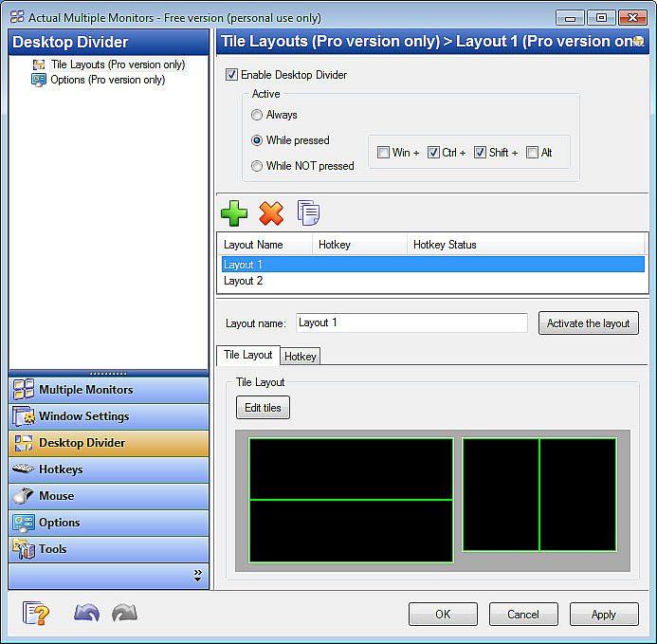Click the Activate the layout button

pos(588,323)
